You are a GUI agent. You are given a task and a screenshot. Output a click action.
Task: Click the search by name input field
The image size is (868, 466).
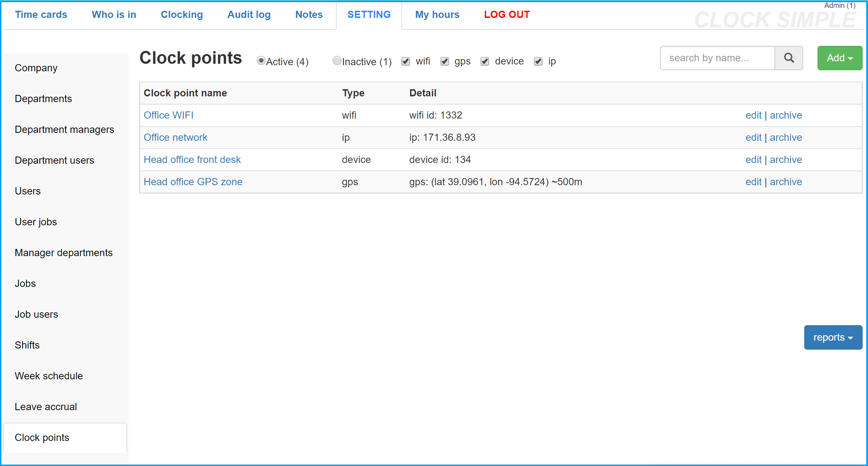coord(717,58)
